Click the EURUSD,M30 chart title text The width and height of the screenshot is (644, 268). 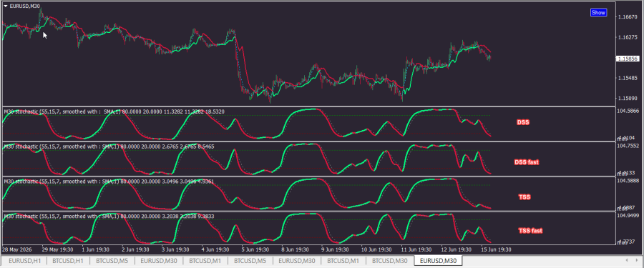click(24, 6)
